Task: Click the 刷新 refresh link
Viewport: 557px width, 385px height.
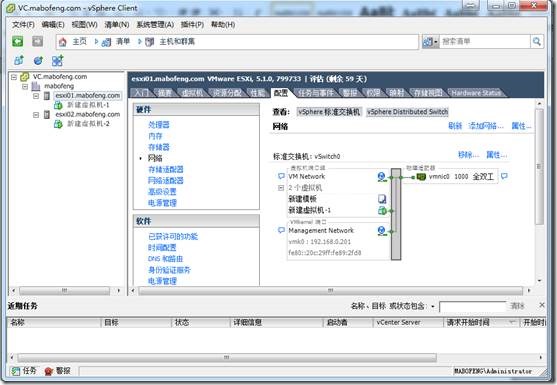Action: [455, 126]
